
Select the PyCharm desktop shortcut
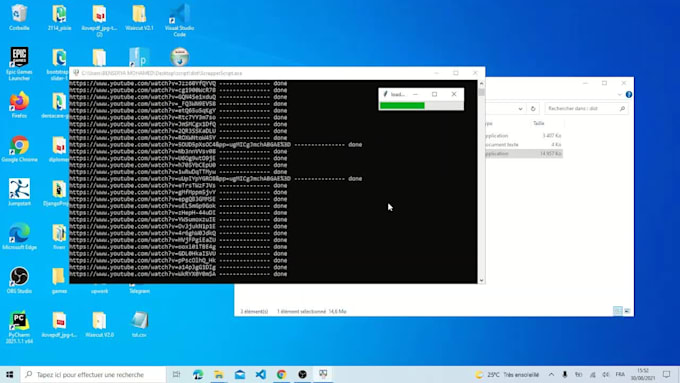pyautogui.click(x=19, y=327)
